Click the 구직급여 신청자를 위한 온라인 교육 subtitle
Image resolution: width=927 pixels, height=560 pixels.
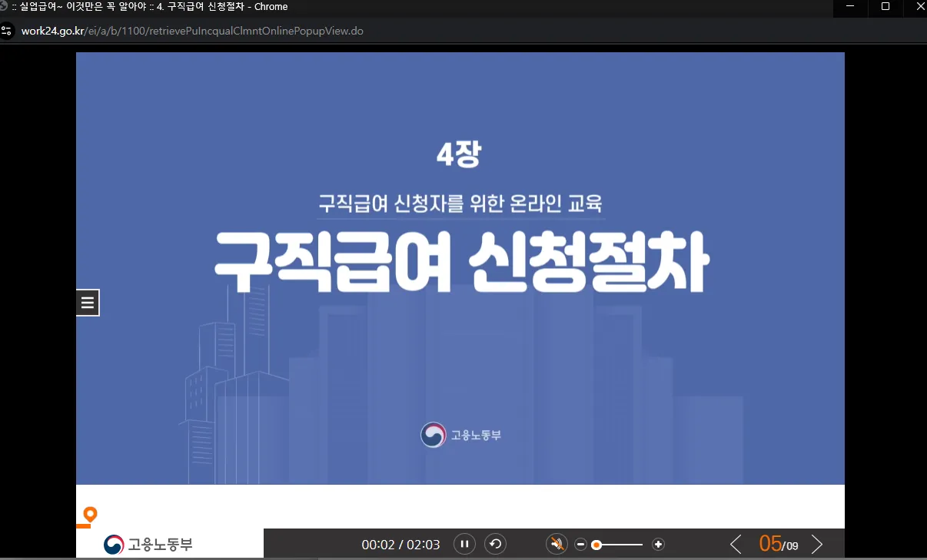[x=460, y=204]
